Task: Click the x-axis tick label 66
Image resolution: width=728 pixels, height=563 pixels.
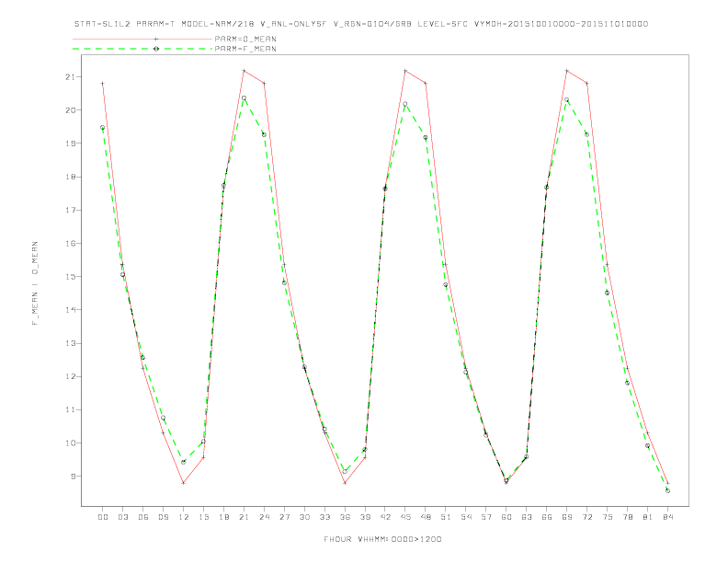Action: 547,517
